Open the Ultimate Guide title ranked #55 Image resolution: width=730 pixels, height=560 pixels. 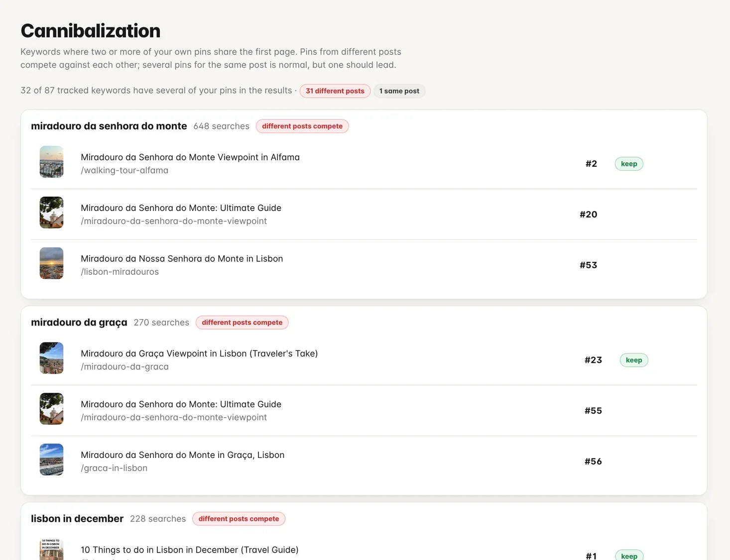pyautogui.click(x=181, y=404)
